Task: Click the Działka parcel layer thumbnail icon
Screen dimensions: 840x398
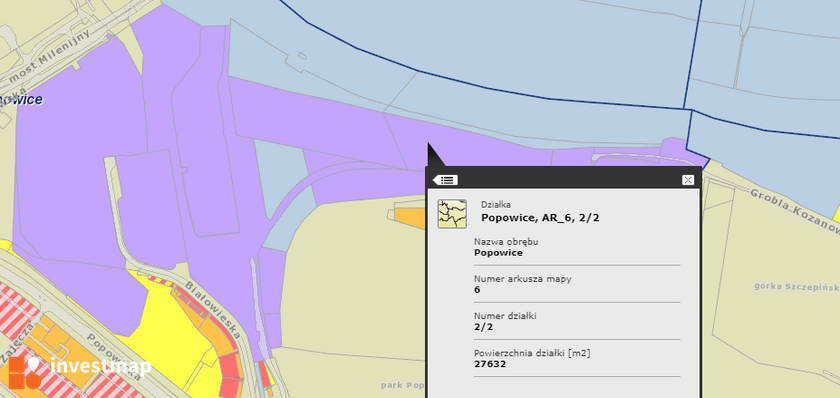Action: (x=452, y=214)
